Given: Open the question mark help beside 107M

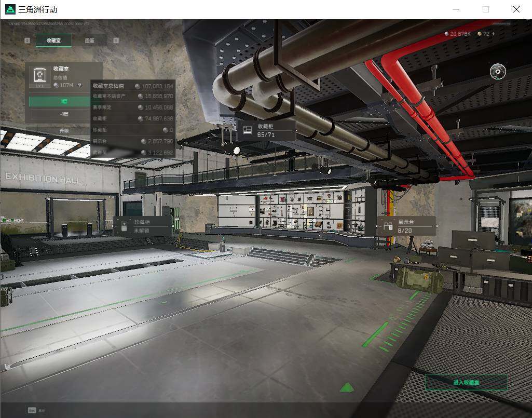Looking at the screenshot, I should pos(80,85).
